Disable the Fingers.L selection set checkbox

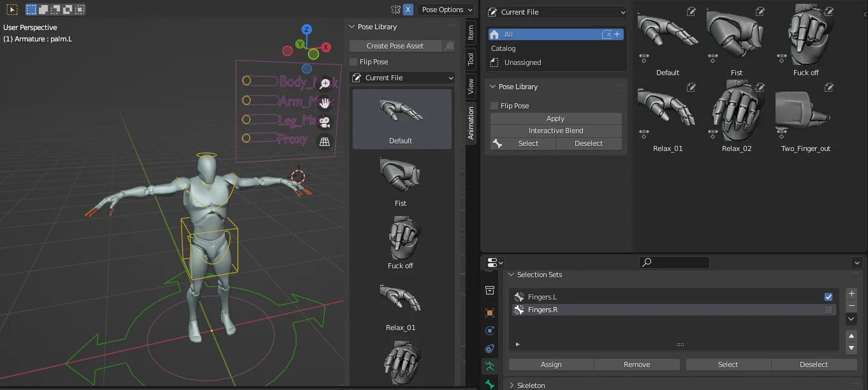coord(828,296)
